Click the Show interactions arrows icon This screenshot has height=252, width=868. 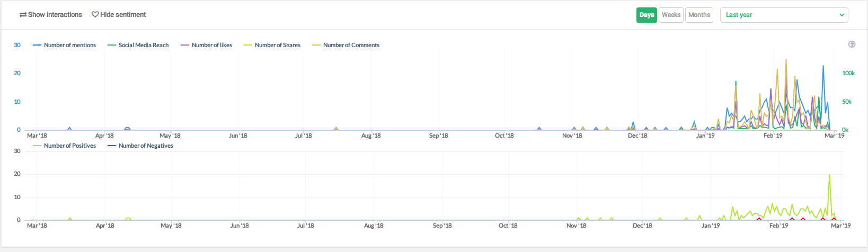click(x=23, y=15)
